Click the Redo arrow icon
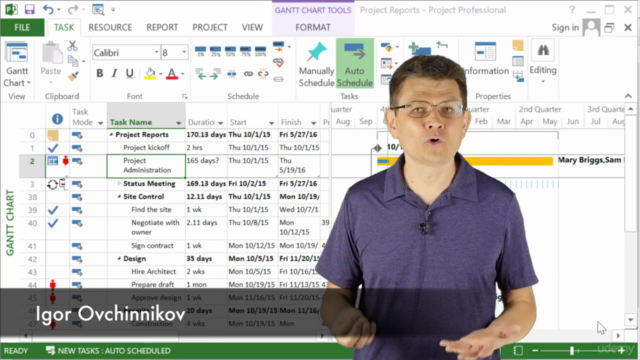 73,9
